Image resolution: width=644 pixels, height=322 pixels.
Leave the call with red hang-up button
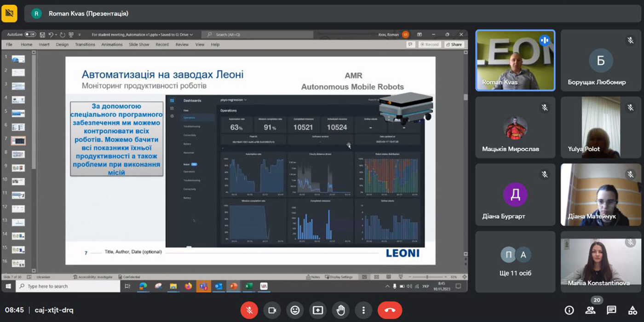tap(390, 310)
